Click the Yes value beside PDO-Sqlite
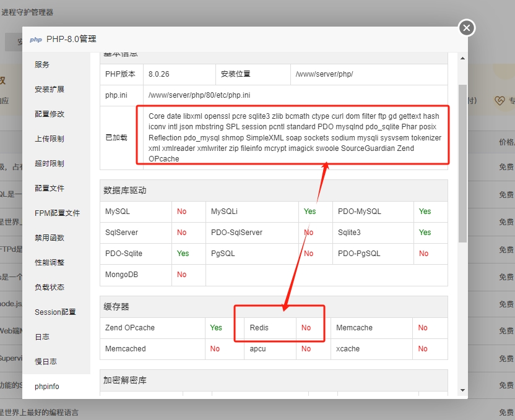Viewport: 515px width, 420px height. (x=183, y=254)
